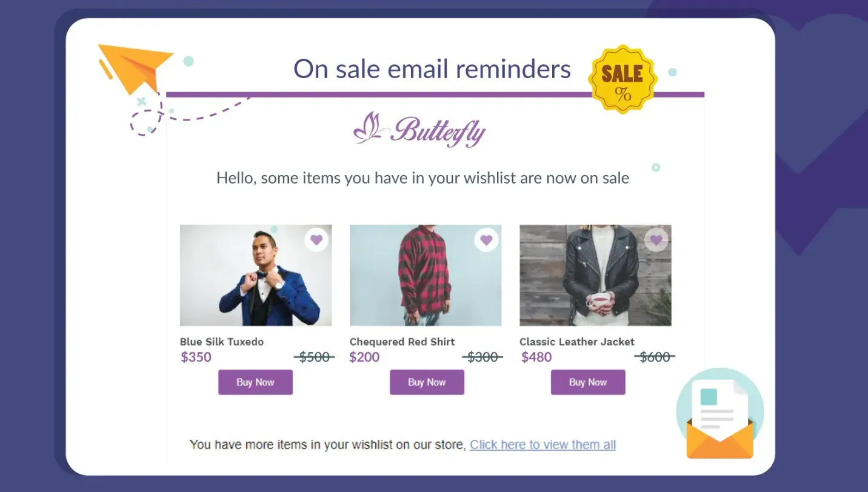Click the 'On sale email reminders' heading
This screenshot has height=492, width=868.
click(x=432, y=69)
